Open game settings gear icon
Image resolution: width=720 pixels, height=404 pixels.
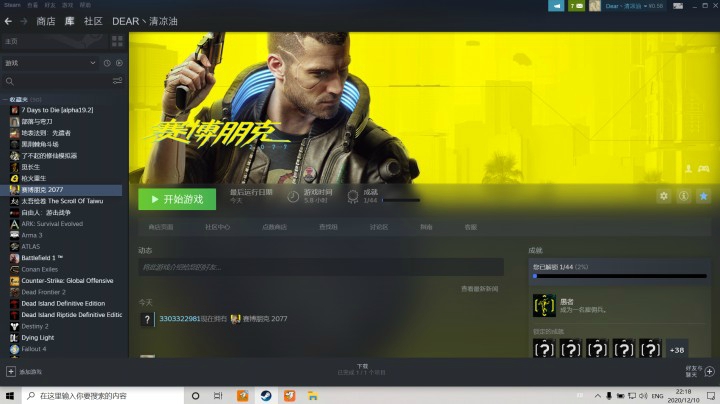664,196
